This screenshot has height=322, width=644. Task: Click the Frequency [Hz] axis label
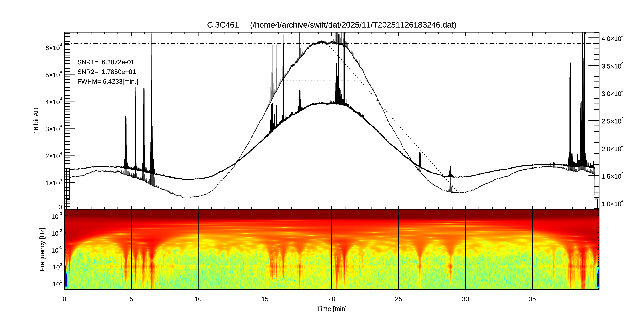[42, 249]
